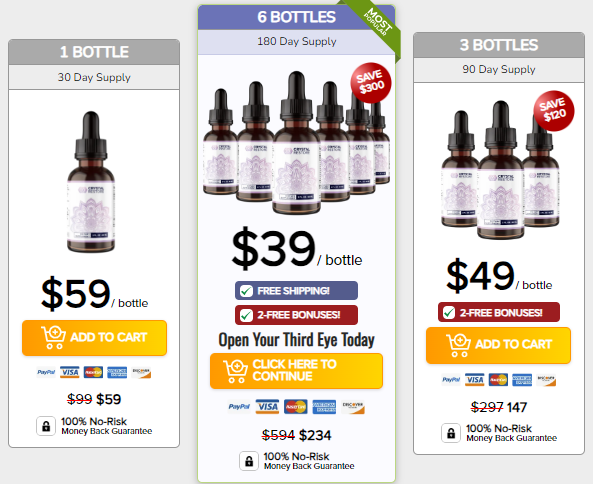Click the 2-Free Bonuses checkmark in 3 Bottles
Image resolution: width=593 pixels, height=484 pixels.
(x=449, y=312)
